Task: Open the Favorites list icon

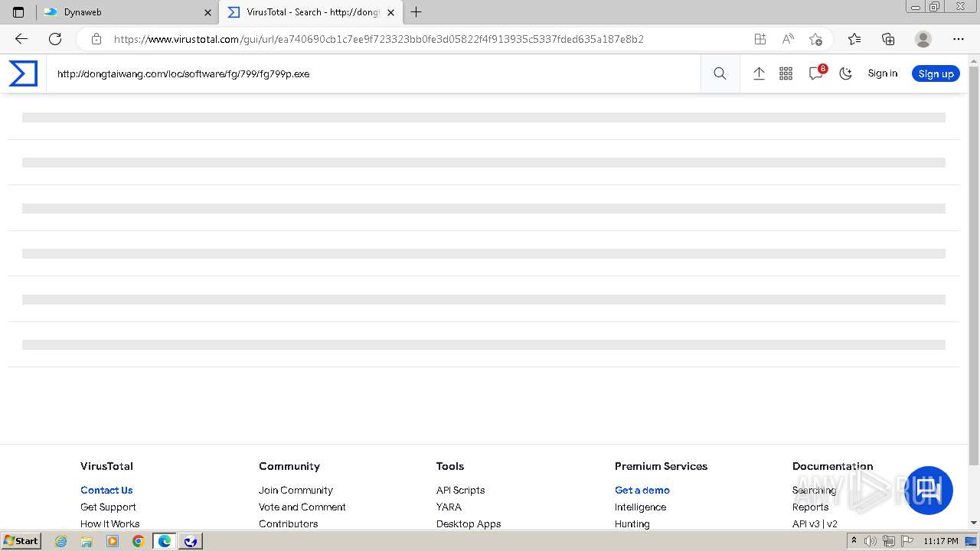Action: coord(854,39)
